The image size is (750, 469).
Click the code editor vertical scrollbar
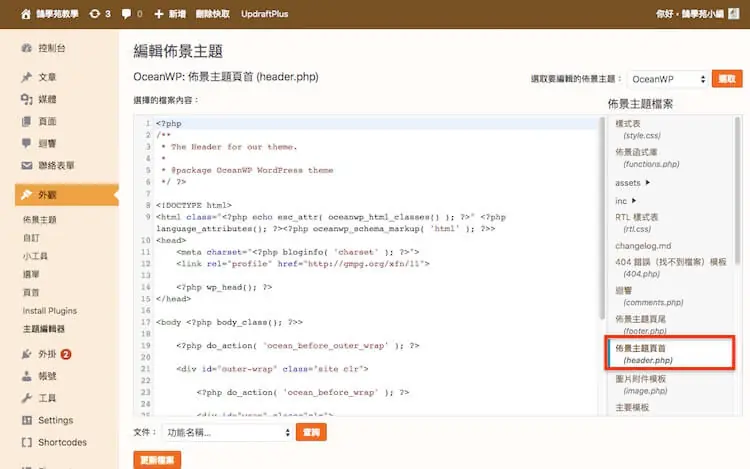(602, 218)
